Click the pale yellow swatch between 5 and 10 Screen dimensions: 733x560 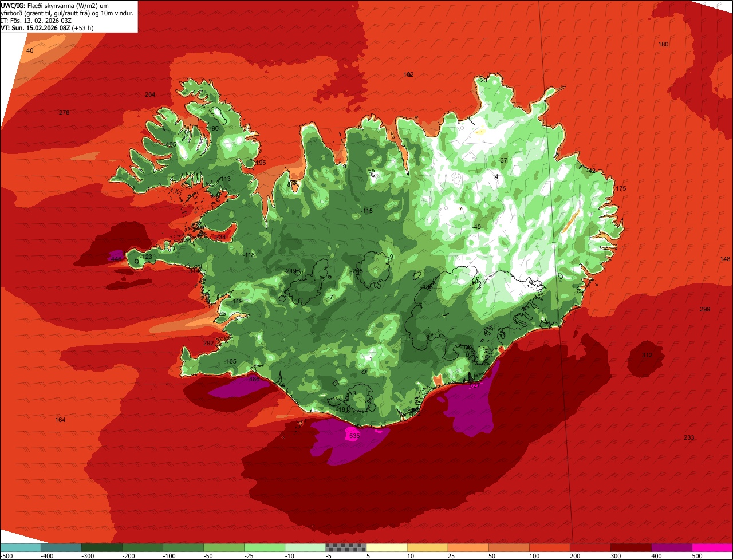click(387, 547)
